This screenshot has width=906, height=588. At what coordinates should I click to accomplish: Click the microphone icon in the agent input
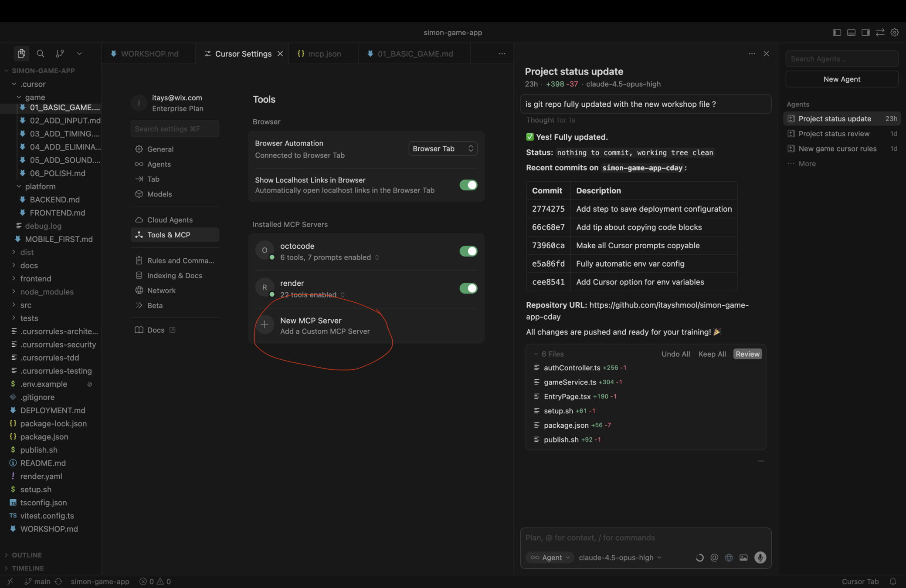pos(760,558)
